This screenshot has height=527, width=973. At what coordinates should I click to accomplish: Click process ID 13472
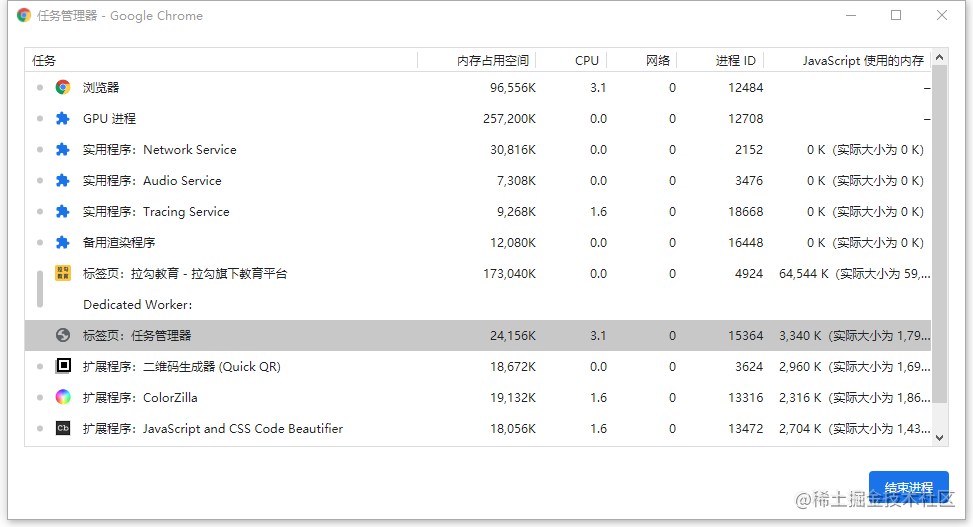(x=745, y=429)
